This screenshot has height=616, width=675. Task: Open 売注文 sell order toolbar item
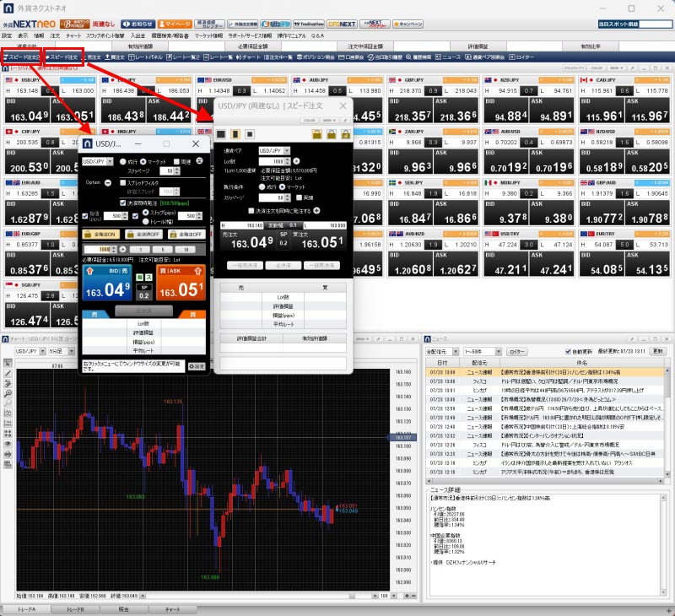(x=91, y=57)
